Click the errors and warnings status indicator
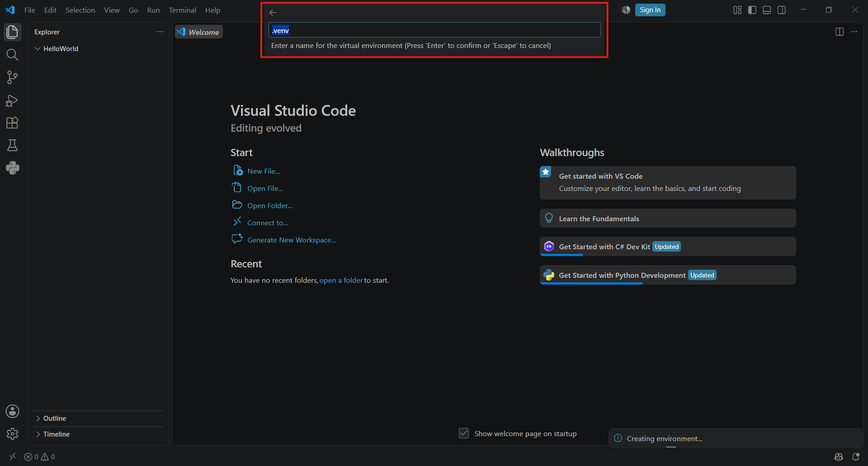868x466 pixels. (x=40, y=457)
